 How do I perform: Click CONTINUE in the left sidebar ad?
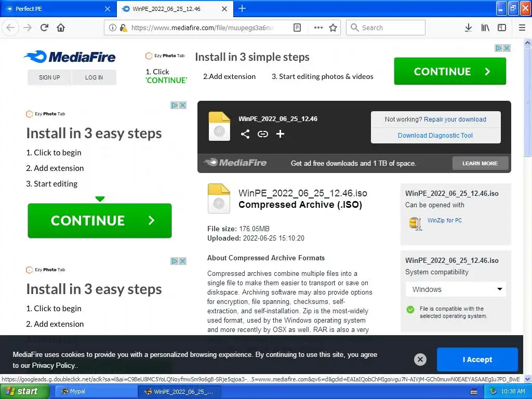coord(100,220)
